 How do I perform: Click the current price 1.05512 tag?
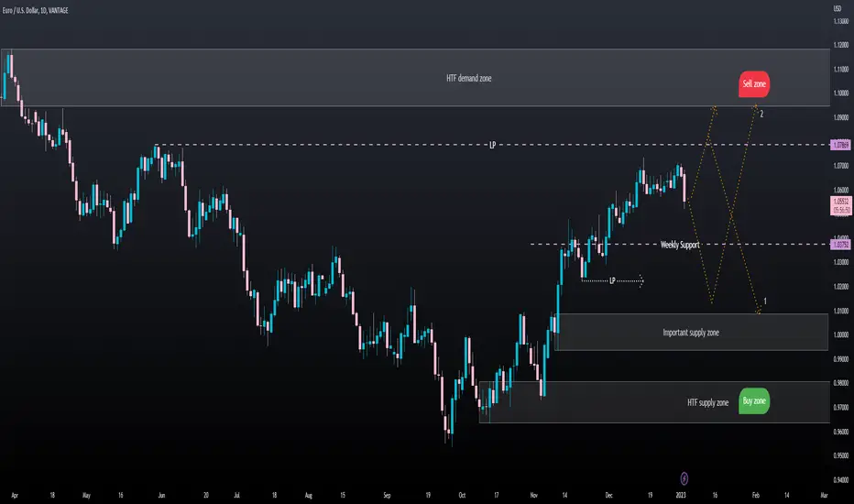pos(841,205)
